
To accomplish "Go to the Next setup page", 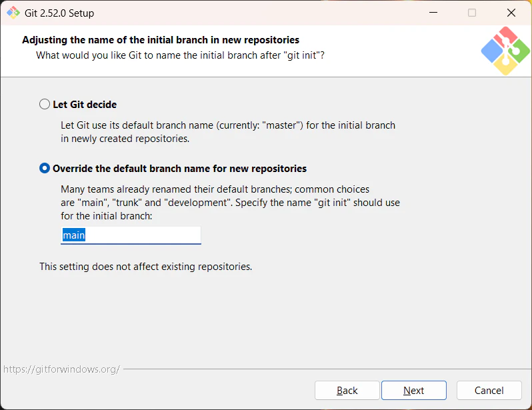I will coord(413,390).
